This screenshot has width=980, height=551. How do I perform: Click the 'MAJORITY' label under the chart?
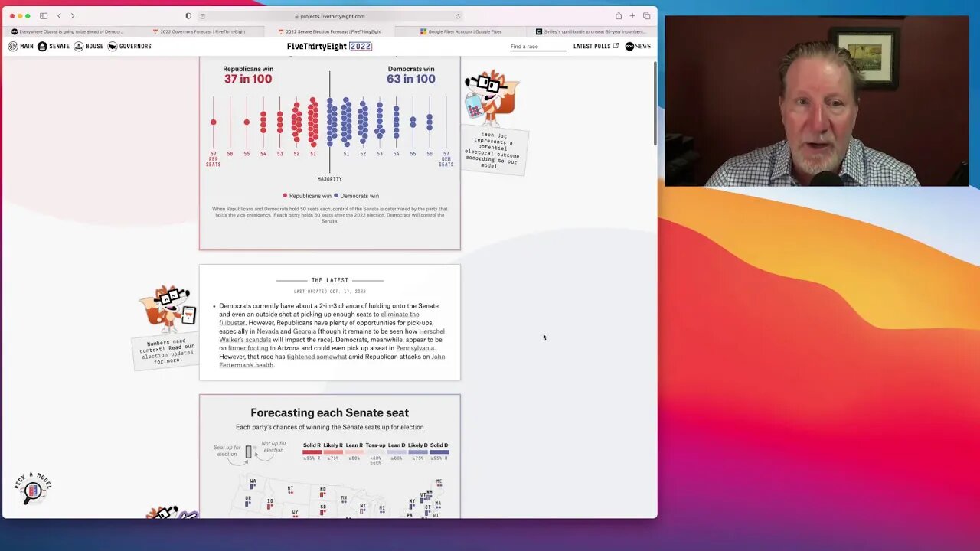coord(330,179)
